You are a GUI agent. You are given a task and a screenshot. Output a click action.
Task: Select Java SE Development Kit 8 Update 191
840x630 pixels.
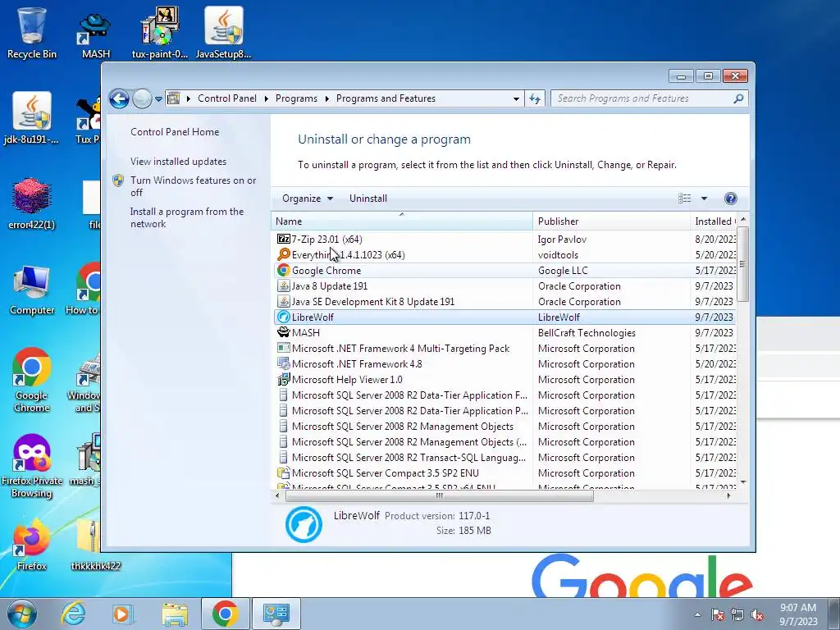pos(504,302)
